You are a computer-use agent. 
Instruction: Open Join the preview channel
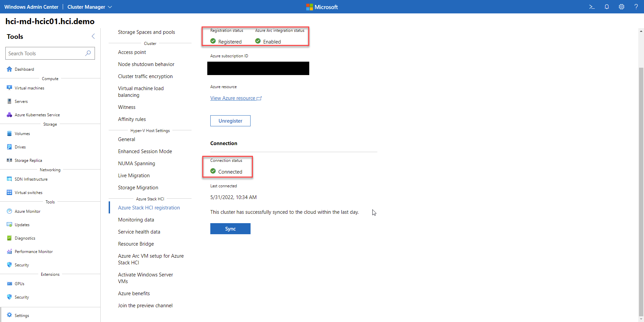point(145,306)
